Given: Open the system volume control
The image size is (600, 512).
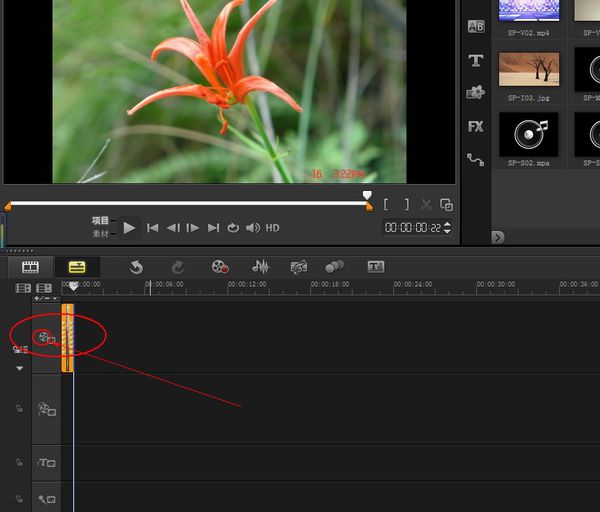Looking at the screenshot, I should point(253,228).
